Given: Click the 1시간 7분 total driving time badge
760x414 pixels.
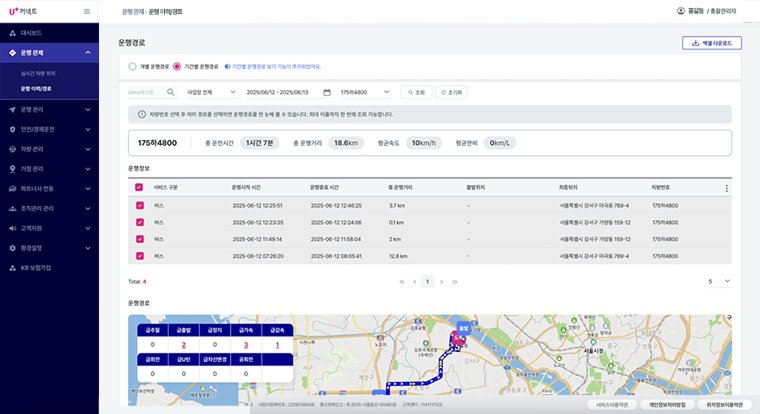Looking at the screenshot, I should pos(259,143).
